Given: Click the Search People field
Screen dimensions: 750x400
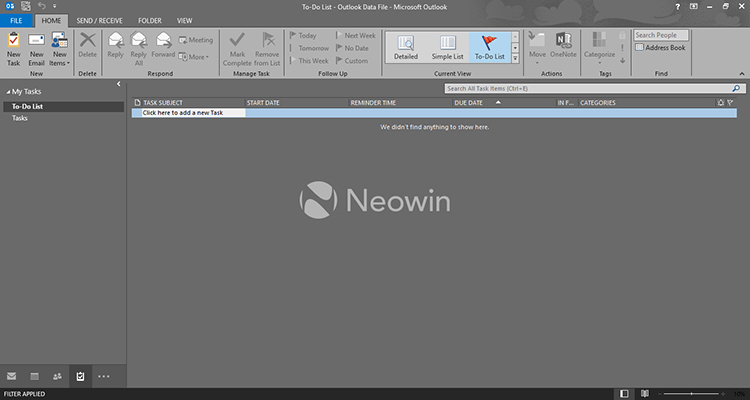Looking at the screenshot, I should pyautogui.click(x=661, y=35).
